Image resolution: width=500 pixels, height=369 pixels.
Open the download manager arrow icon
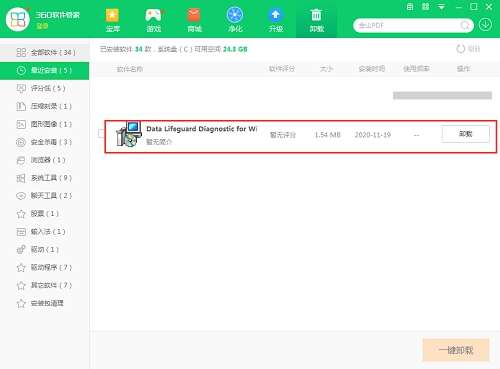click(485, 25)
